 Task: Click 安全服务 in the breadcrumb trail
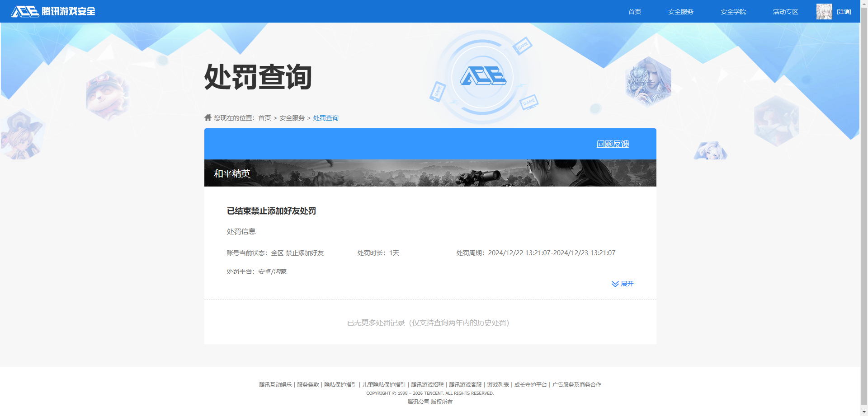[291, 117]
